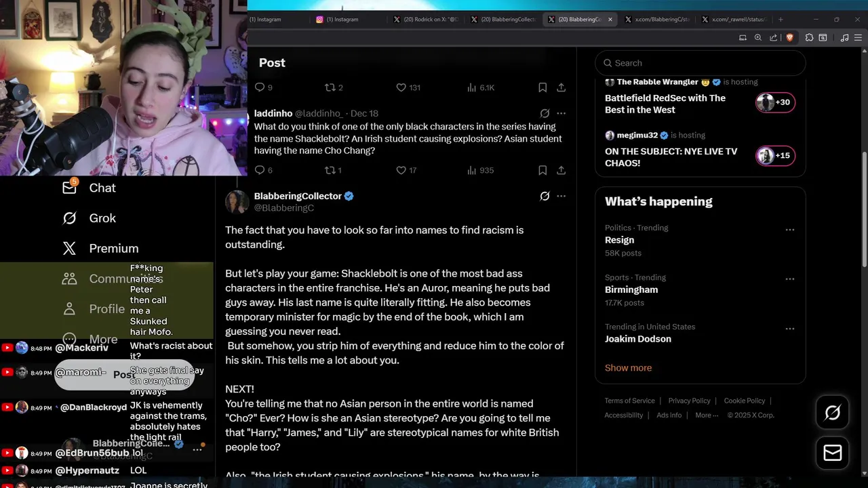Open trending topic Birmingham

(631, 289)
